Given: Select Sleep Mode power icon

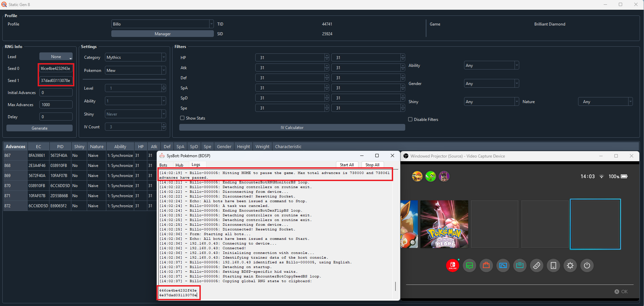Looking at the screenshot, I should click(587, 265).
